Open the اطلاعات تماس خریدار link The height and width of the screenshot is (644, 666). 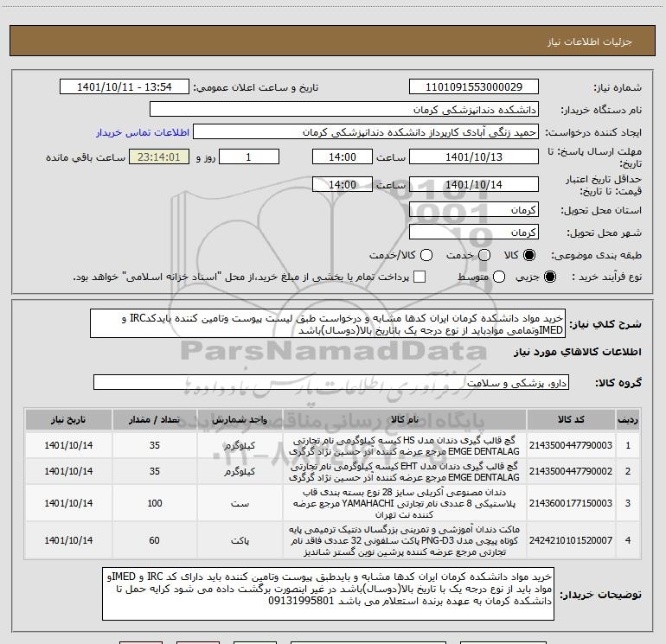click(x=143, y=132)
